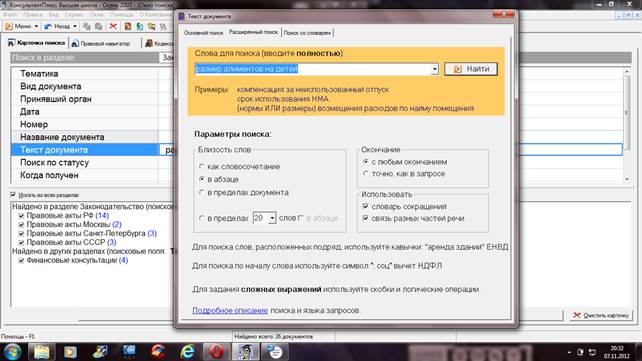The height and width of the screenshot is (361, 642).
Task: Open 'Подробное описание' link
Action: tap(230, 310)
